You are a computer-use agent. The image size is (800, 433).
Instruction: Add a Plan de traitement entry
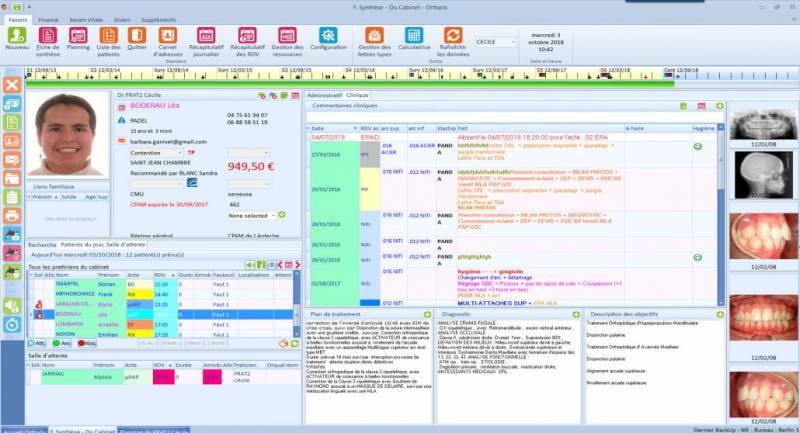[x=427, y=315]
